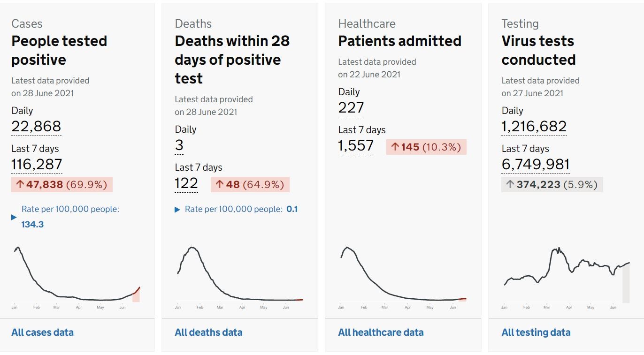This screenshot has width=644, height=355.
Task: Click testing increase badge 374,223 (5.9%)
Action: click(552, 185)
